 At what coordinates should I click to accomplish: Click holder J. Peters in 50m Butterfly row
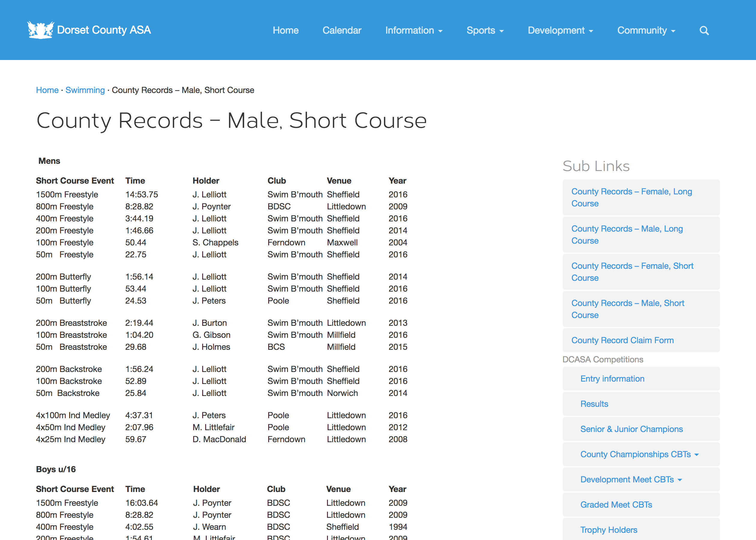[209, 301]
